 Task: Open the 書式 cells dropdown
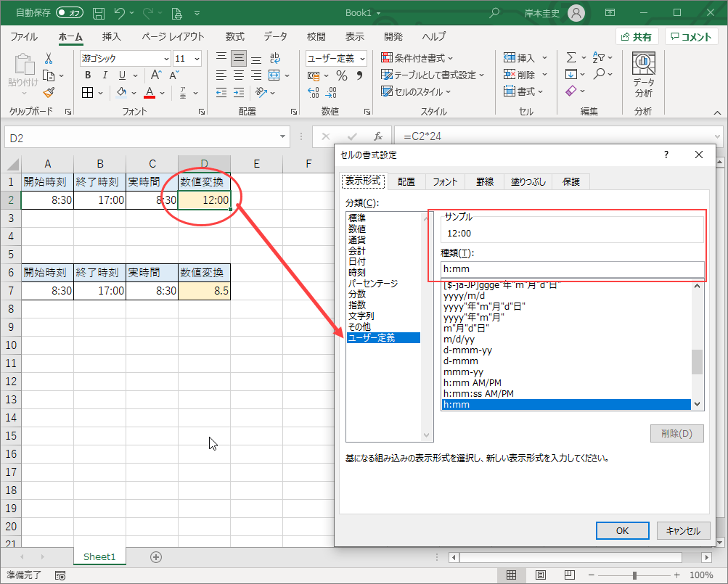coord(523,91)
